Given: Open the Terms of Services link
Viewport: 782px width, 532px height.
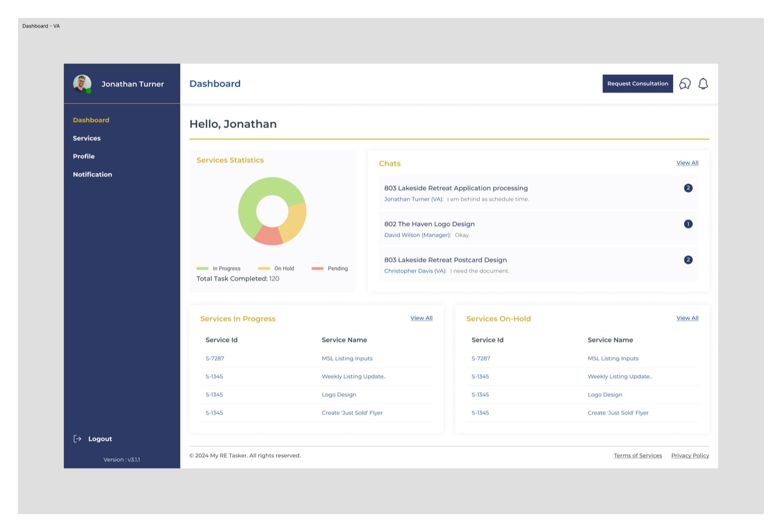Looking at the screenshot, I should click(638, 456).
